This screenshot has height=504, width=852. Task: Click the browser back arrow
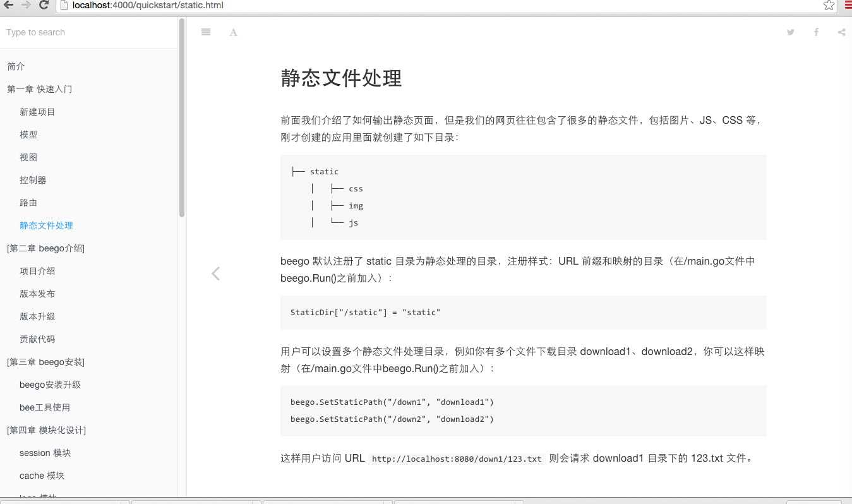pos(8,5)
